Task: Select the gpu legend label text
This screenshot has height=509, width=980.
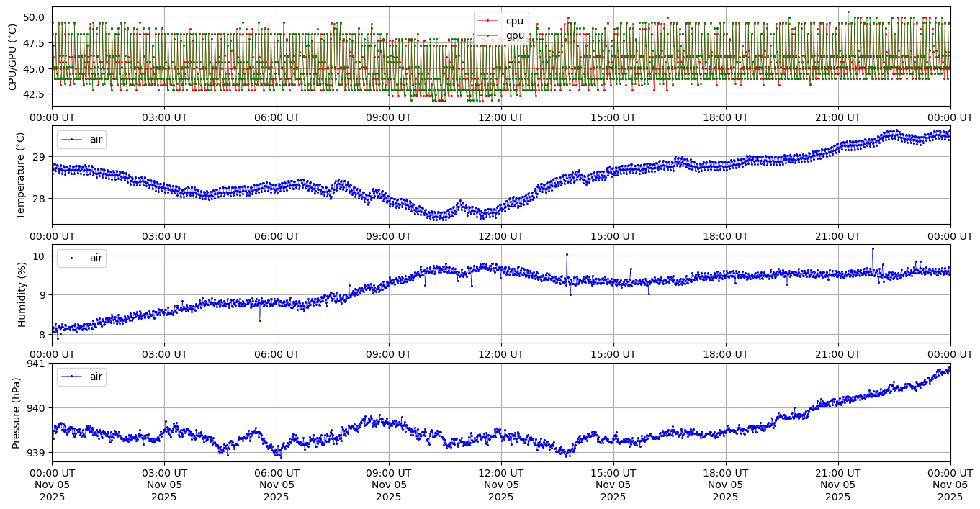Action: point(514,35)
